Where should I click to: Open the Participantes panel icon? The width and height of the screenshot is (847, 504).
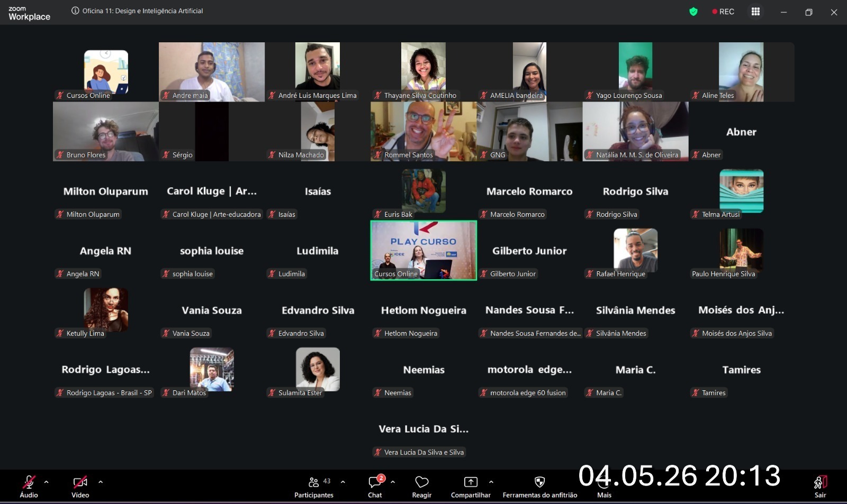pos(313,482)
